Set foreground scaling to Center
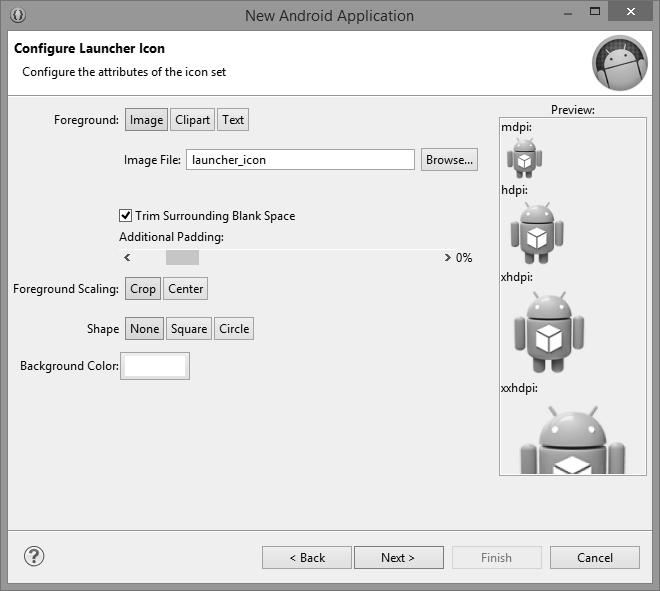Screen dimensions: 660x591 click(x=185, y=289)
